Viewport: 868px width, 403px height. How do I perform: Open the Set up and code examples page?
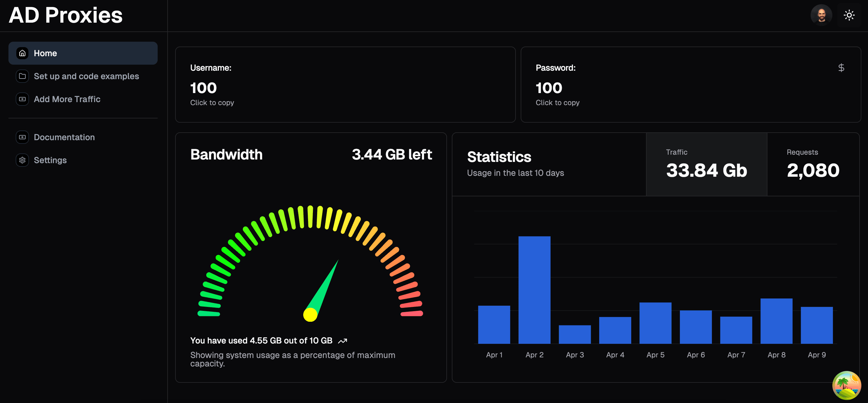pyautogui.click(x=86, y=76)
